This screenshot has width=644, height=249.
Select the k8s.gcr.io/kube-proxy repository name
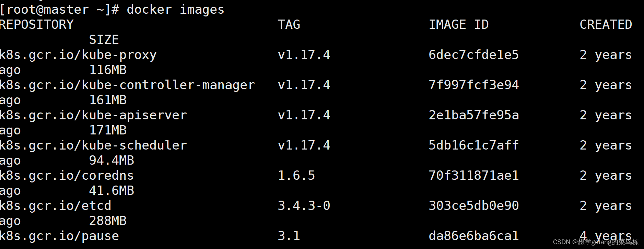click(78, 55)
